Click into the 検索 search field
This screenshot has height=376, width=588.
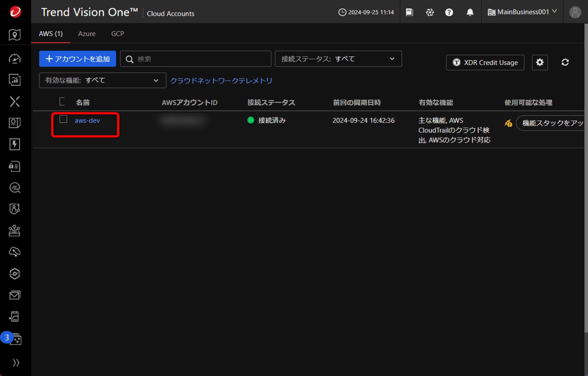click(x=196, y=59)
